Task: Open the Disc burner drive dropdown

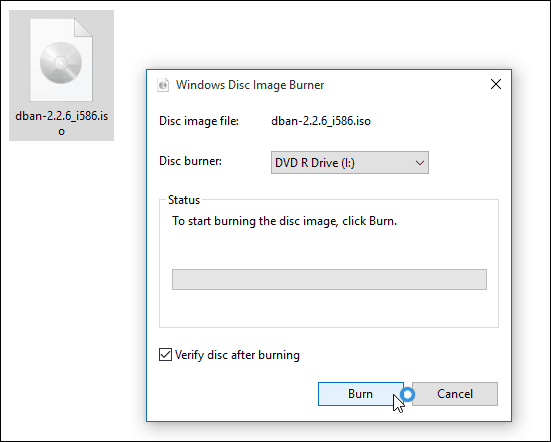Action: pyautogui.click(x=350, y=162)
